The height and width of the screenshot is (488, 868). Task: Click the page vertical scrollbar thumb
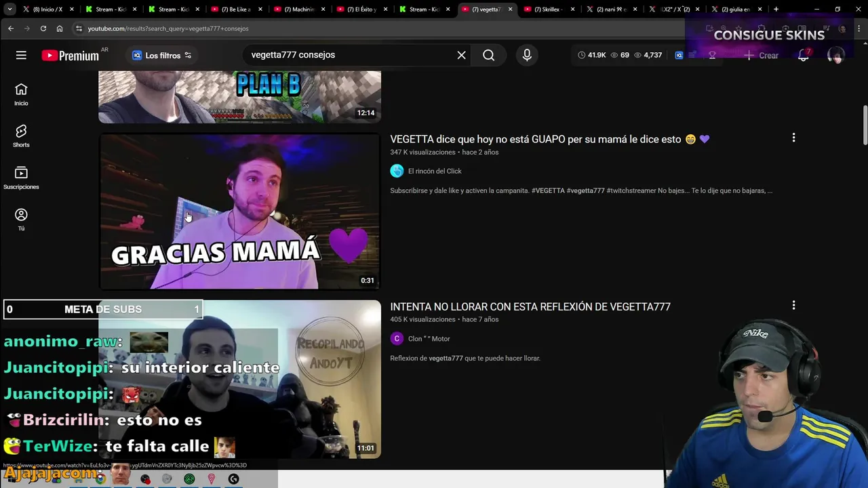(865, 125)
